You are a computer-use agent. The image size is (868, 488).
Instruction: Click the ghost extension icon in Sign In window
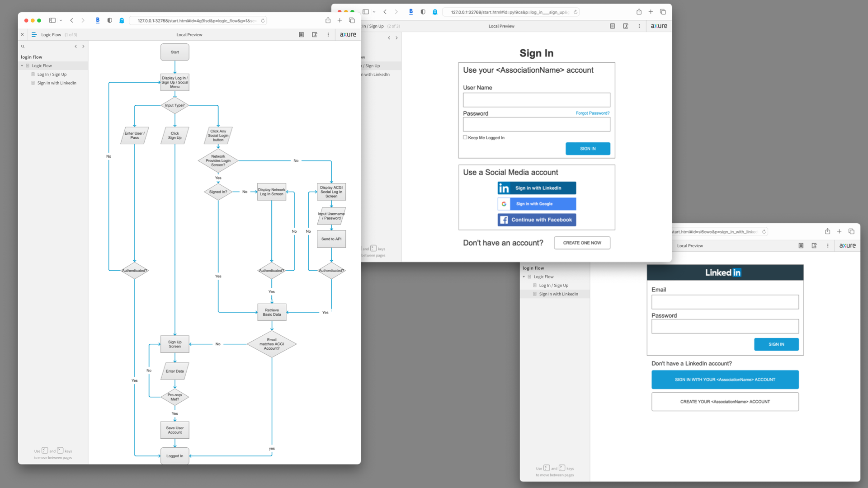click(435, 12)
